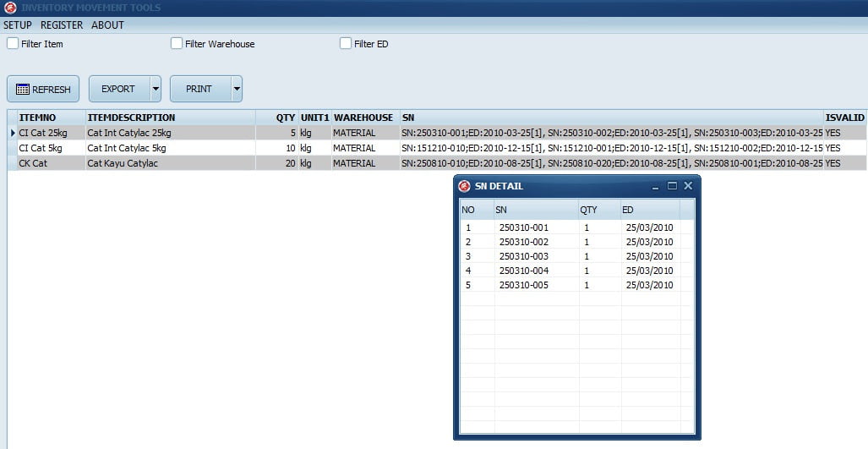Viewport: 868px width, 449px height.
Task: Sort by the ITEMDESCRIPTION column header
Action: tap(131, 118)
